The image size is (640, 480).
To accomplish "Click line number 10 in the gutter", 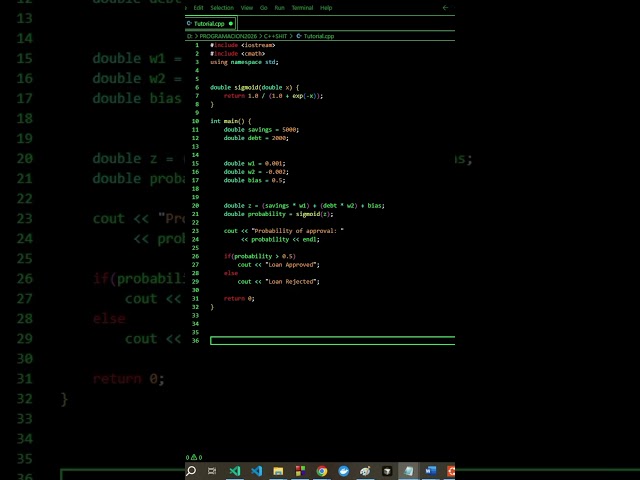I will tap(196, 121).
